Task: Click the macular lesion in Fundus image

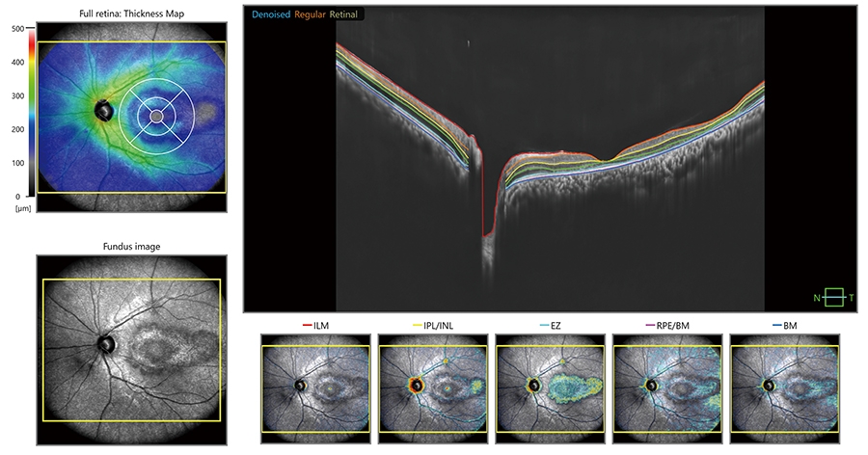Action: (x=154, y=350)
